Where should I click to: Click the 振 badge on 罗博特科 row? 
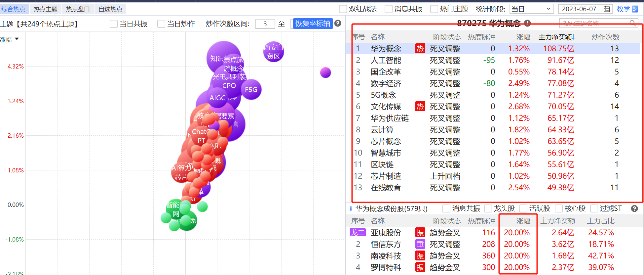(420, 267)
